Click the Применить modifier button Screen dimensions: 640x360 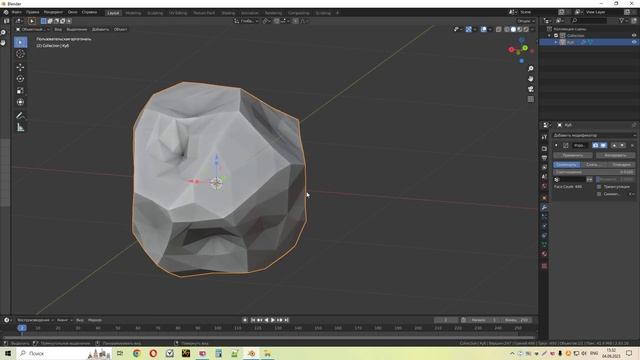[573, 155]
